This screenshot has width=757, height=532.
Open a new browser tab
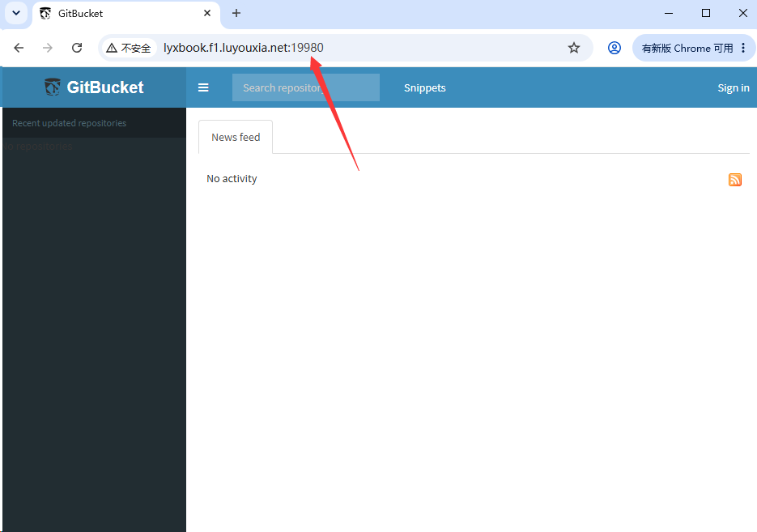(x=236, y=13)
